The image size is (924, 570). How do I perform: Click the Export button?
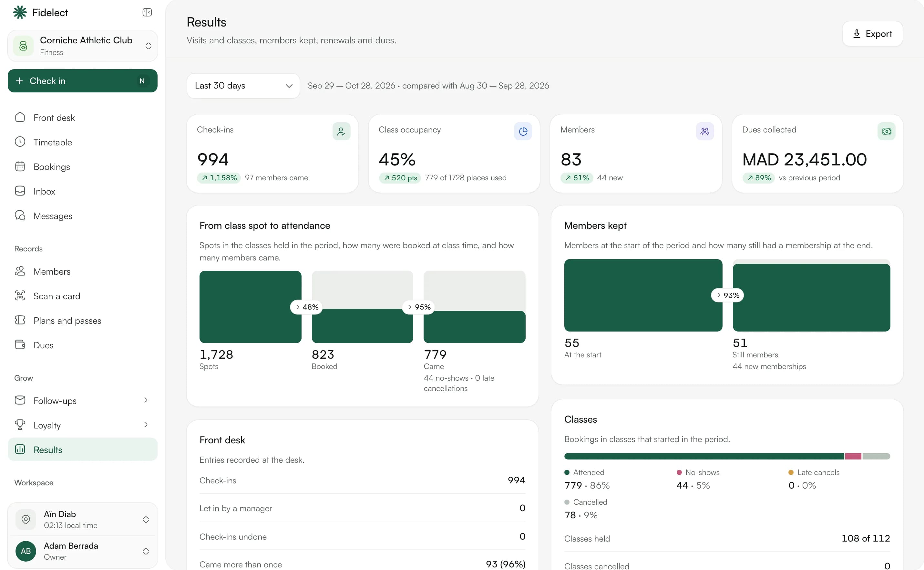(x=872, y=34)
